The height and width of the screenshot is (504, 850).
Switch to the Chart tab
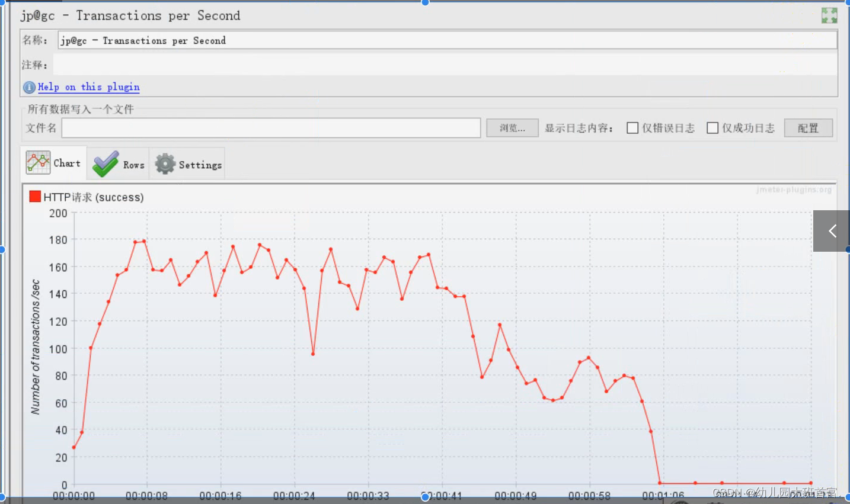53,163
